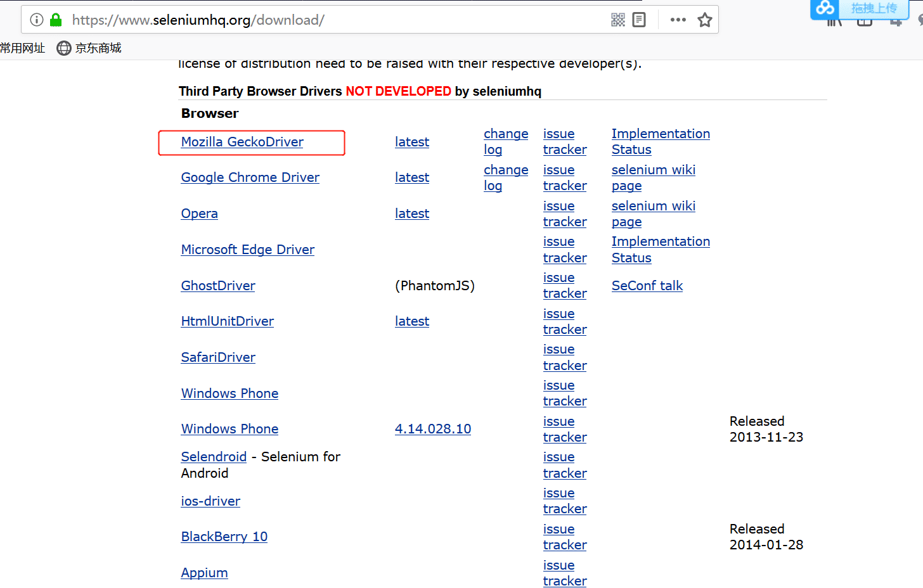Open the QR code icon in address bar

[x=618, y=20]
